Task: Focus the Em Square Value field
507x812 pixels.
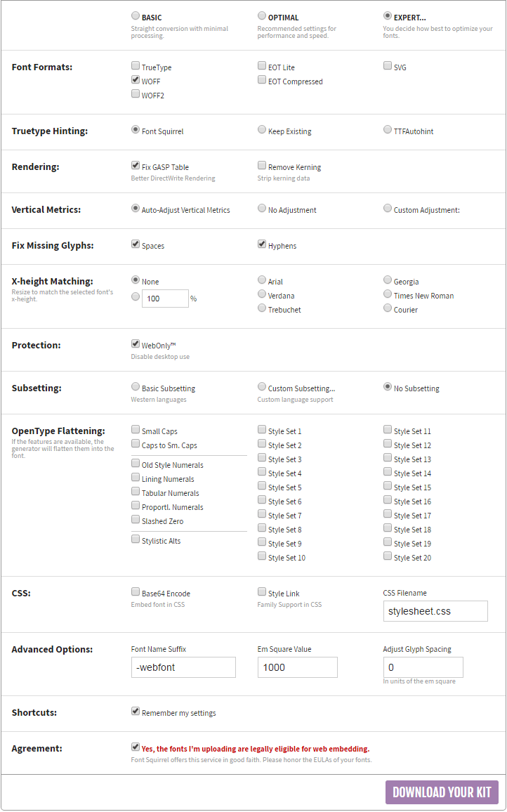Action: 297,667
